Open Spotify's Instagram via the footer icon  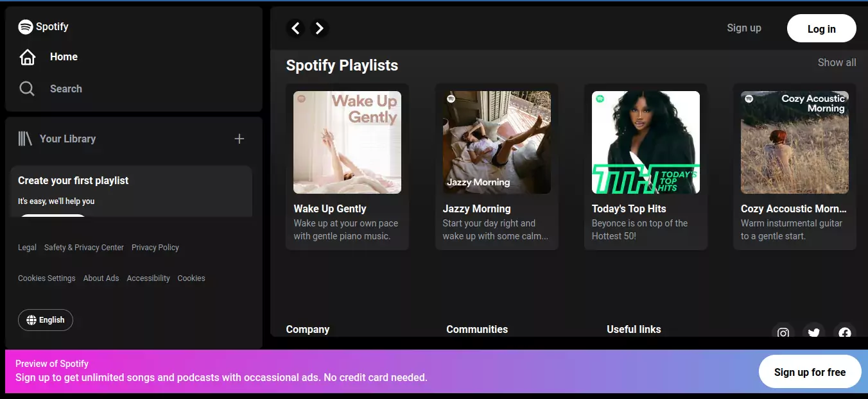[x=783, y=334]
